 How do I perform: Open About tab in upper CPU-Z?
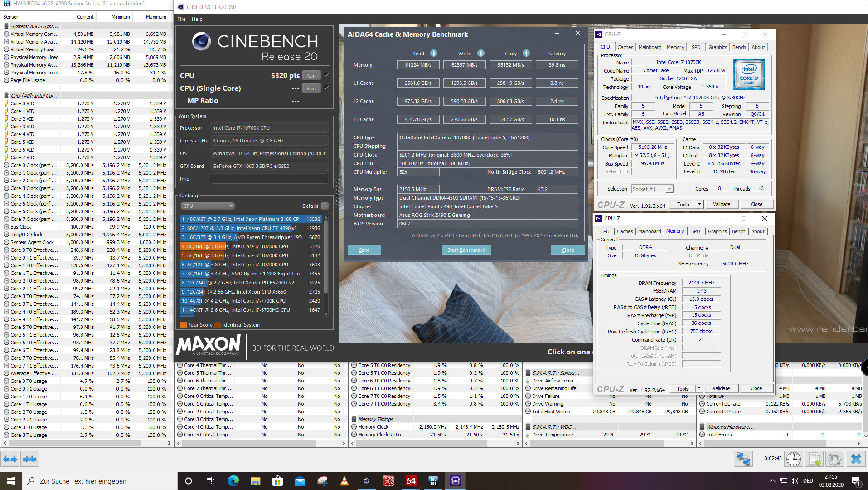758,47
